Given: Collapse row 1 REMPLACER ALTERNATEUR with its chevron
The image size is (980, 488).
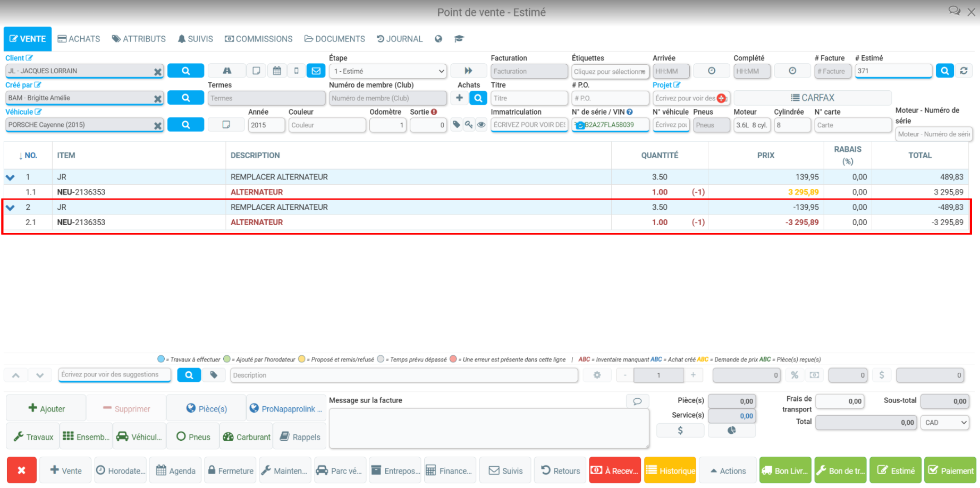Looking at the screenshot, I should pyautogui.click(x=10, y=177).
